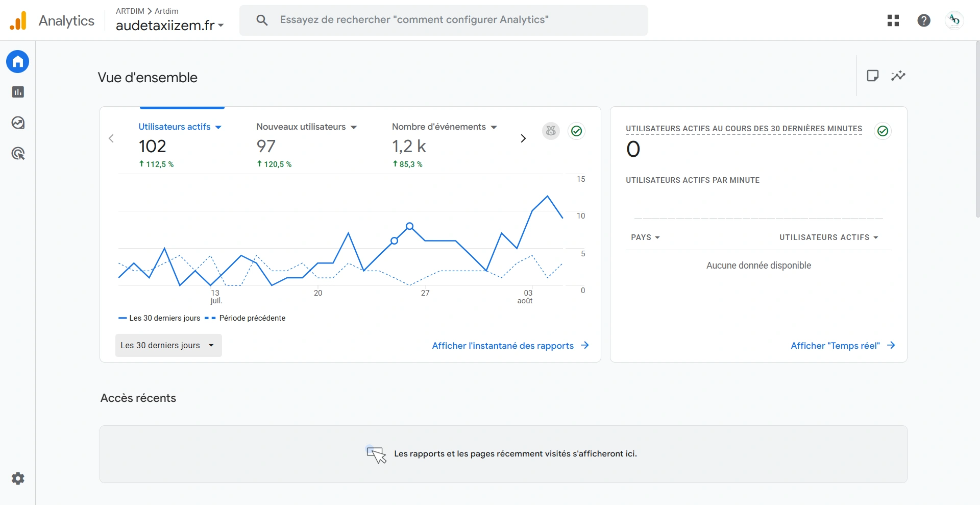Image resolution: width=980 pixels, height=505 pixels.
Task: Show next metrics with right chevron
Action: tap(523, 138)
